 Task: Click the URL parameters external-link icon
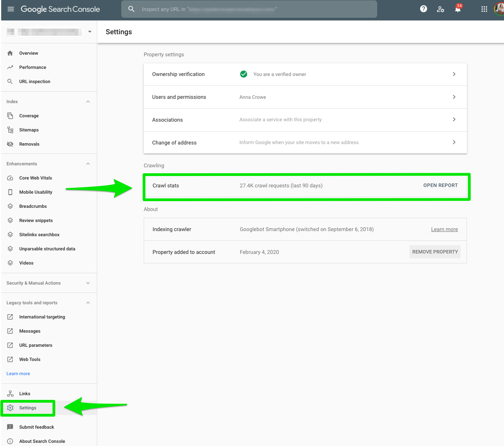coord(10,345)
